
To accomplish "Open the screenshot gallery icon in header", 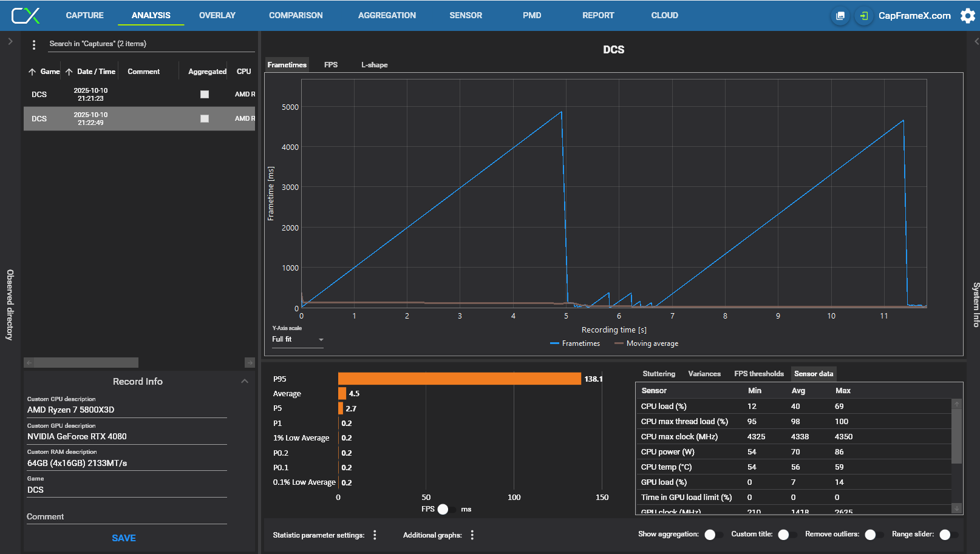I will pos(840,16).
